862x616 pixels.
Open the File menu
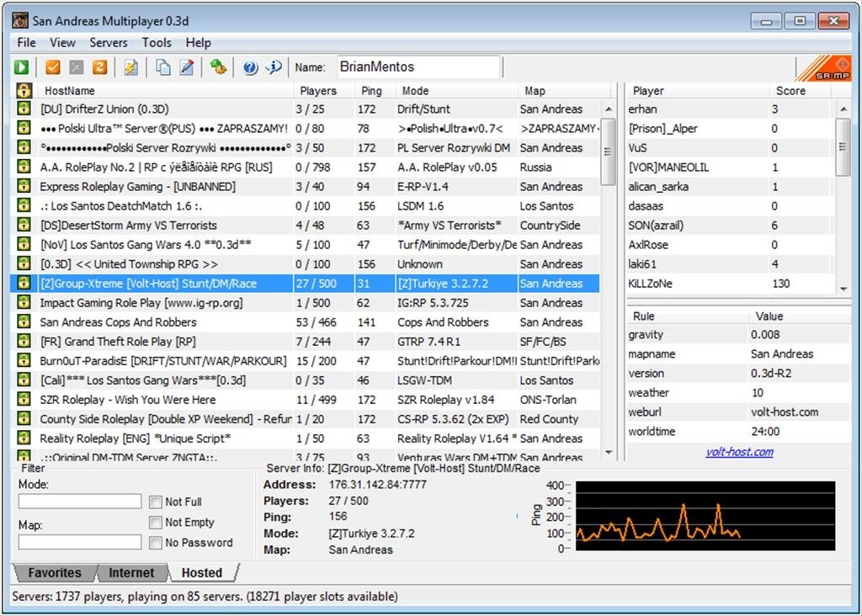click(x=26, y=42)
